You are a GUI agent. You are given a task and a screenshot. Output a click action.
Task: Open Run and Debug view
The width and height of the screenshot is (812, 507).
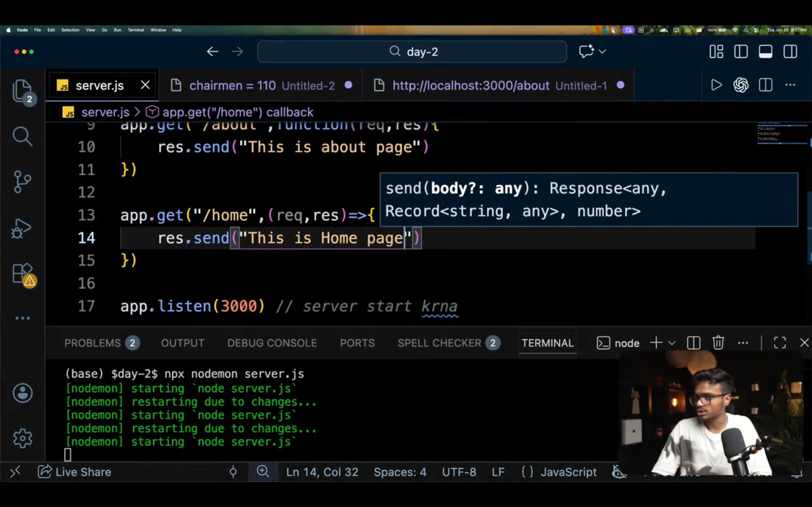(22, 229)
